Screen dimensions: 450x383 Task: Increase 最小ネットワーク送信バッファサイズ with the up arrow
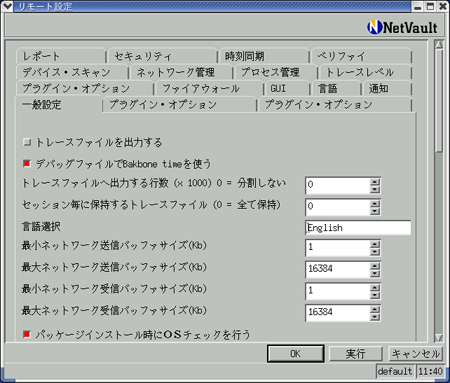[x=375, y=244]
